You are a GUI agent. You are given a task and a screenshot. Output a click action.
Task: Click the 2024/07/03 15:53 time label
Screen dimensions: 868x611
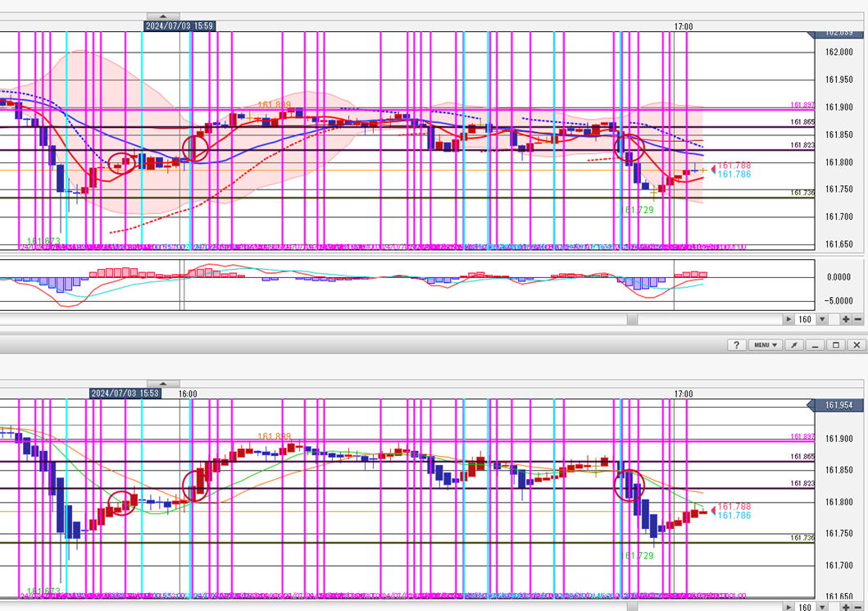point(124,394)
